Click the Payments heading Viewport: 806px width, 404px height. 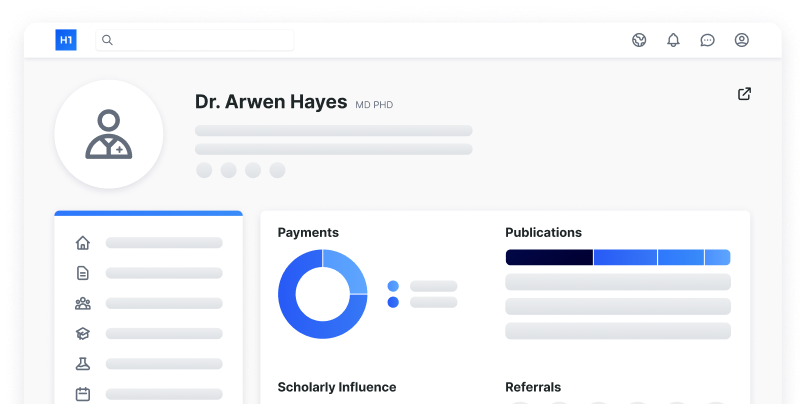[308, 233]
